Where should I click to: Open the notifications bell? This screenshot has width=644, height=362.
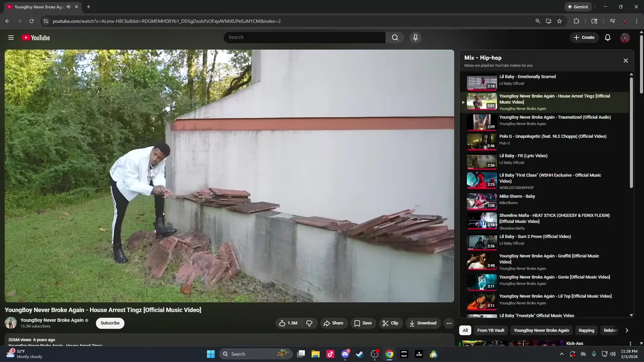pos(607,38)
